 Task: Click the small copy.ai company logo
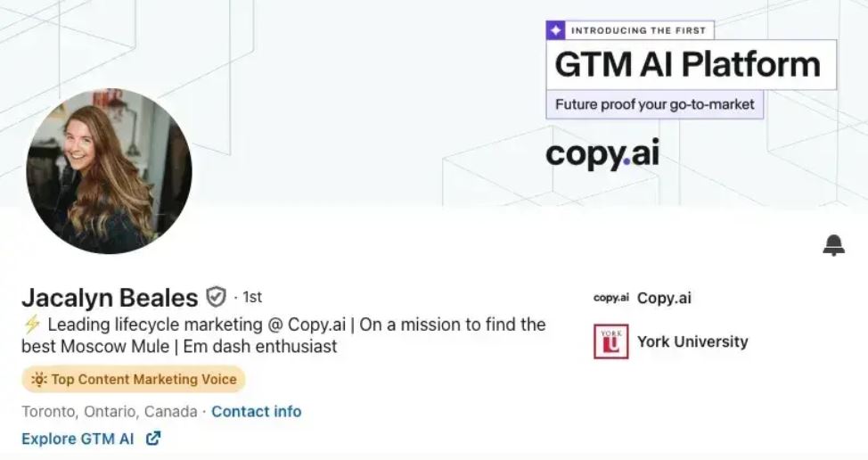(611, 298)
